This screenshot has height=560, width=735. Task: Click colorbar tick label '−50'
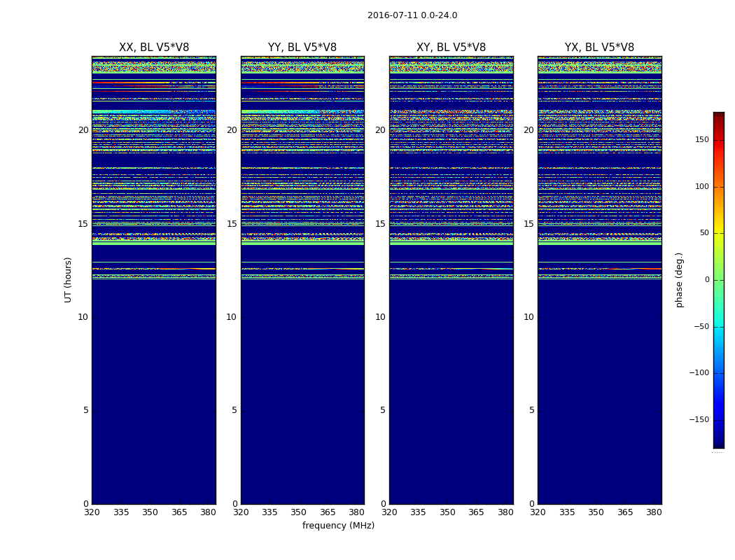(701, 327)
